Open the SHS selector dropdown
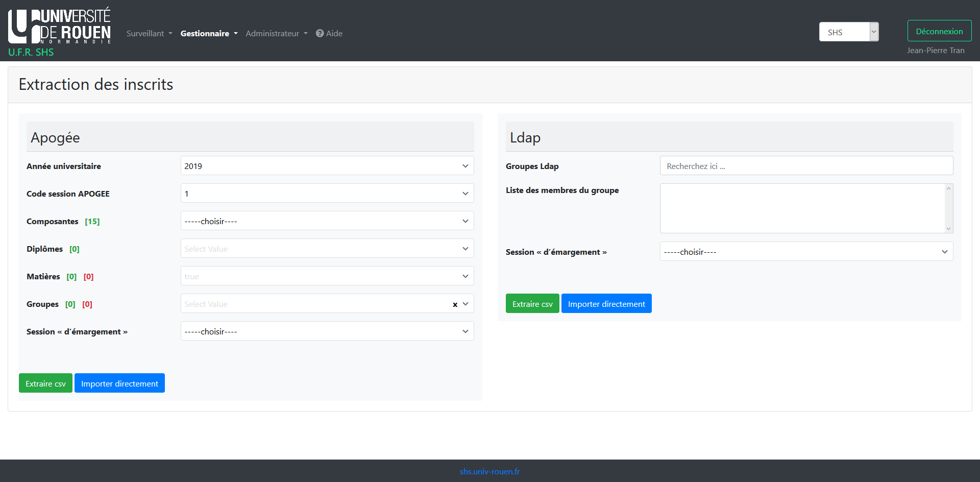 pos(848,32)
